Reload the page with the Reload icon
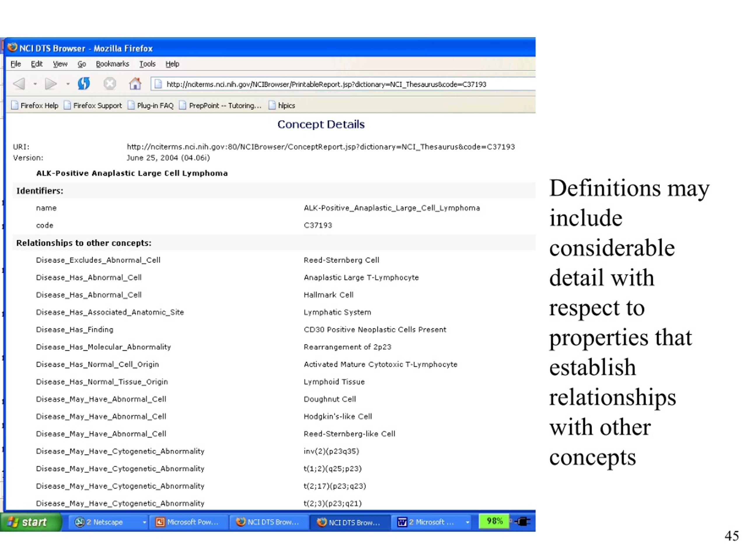This screenshot has height=560, width=747. (x=84, y=83)
